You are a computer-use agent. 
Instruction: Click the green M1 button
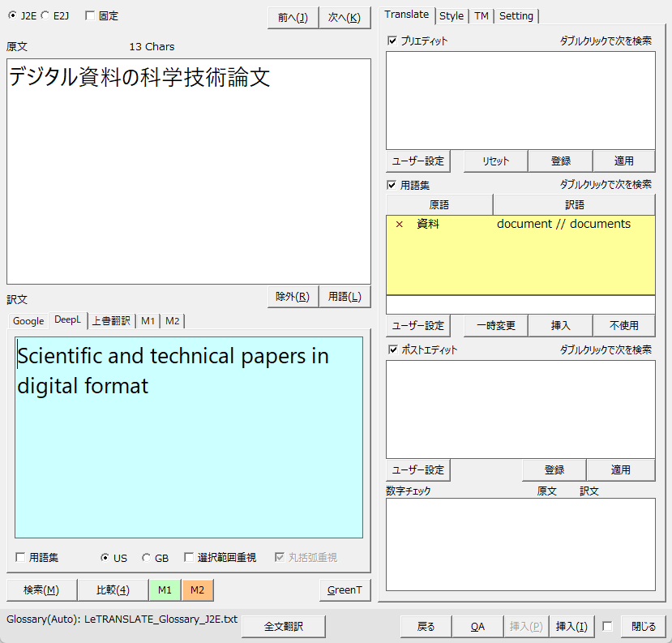[165, 589]
